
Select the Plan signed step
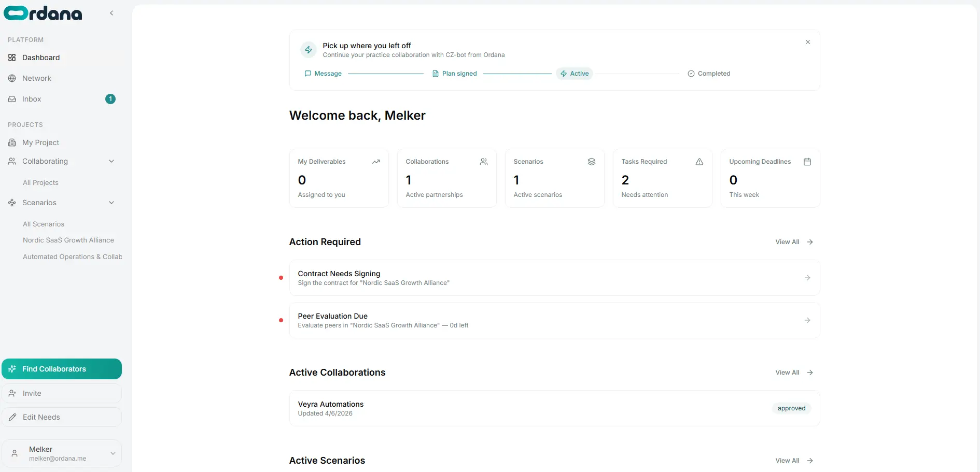coord(455,74)
